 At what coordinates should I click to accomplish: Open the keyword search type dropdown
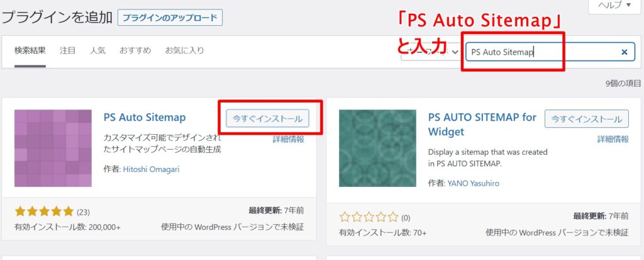point(431,52)
